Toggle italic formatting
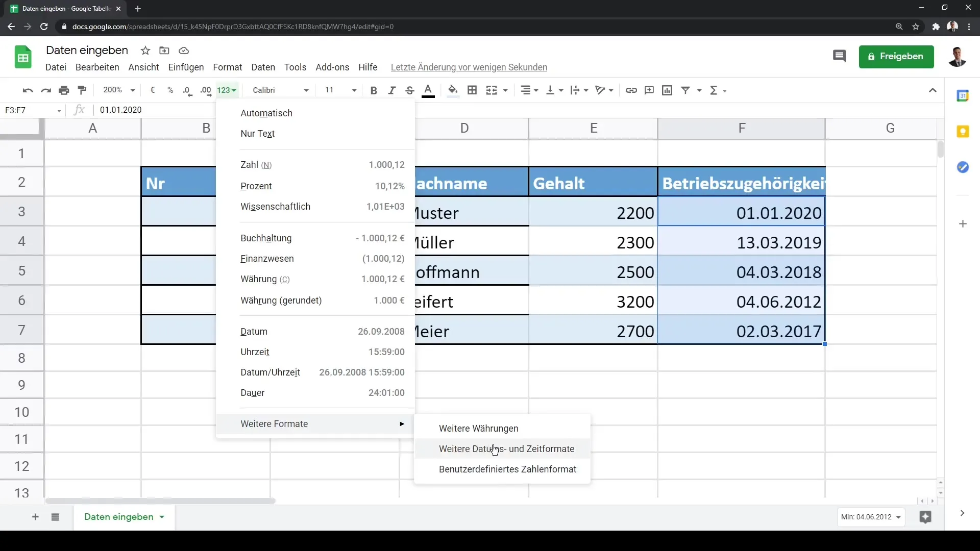 click(391, 90)
